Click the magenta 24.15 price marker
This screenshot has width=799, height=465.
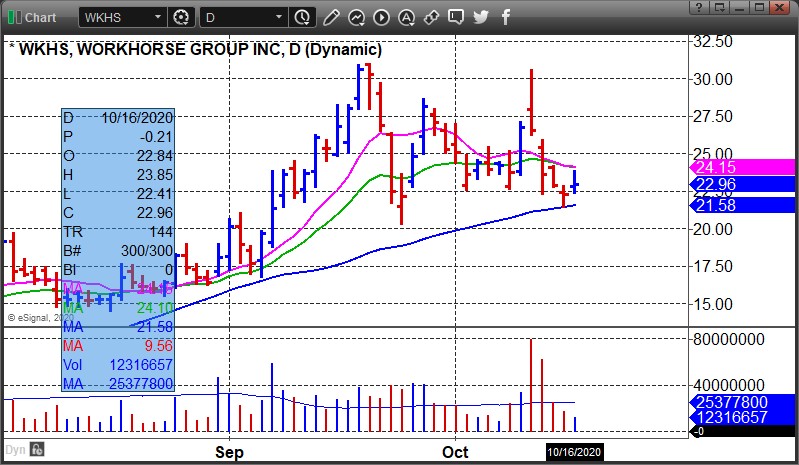742,167
